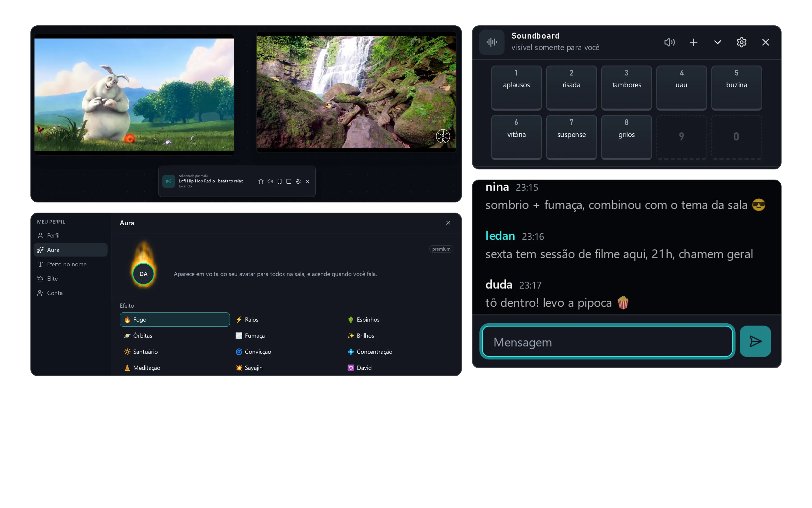Click the radio broadcast icon tile
The width and height of the screenshot is (812, 508).
click(169, 181)
